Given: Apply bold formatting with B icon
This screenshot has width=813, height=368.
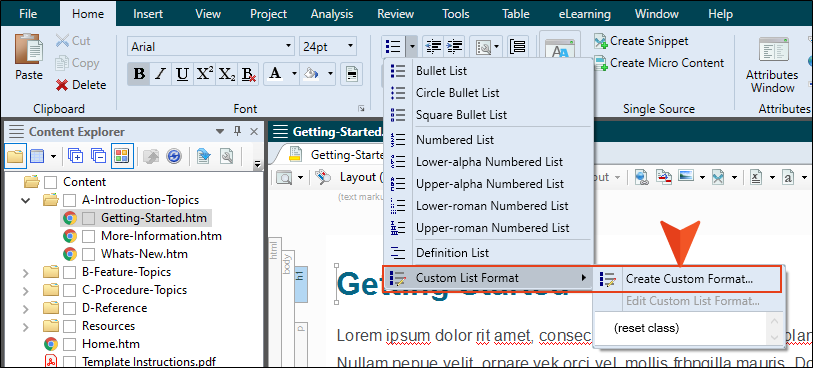Looking at the screenshot, I should [x=139, y=74].
